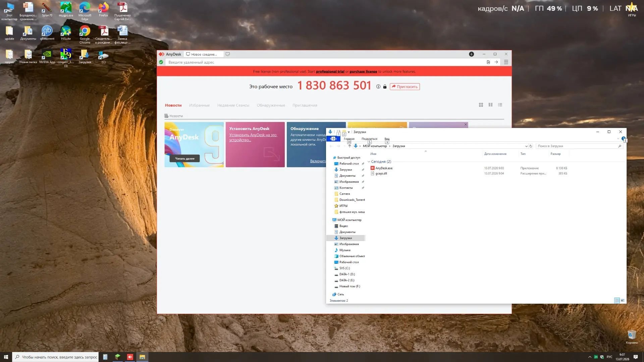Open the Главная ribbon tab in Explorer
Viewport: 644px width, 362px height.
(349, 139)
